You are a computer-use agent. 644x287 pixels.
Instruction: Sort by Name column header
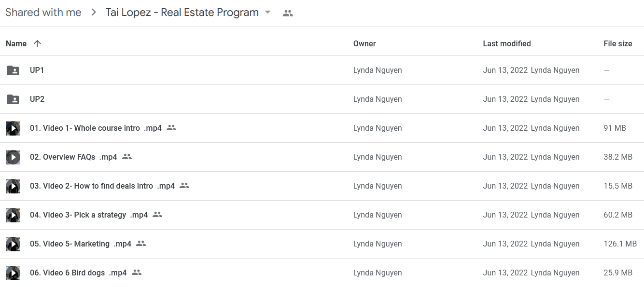(x=16, y=43)
